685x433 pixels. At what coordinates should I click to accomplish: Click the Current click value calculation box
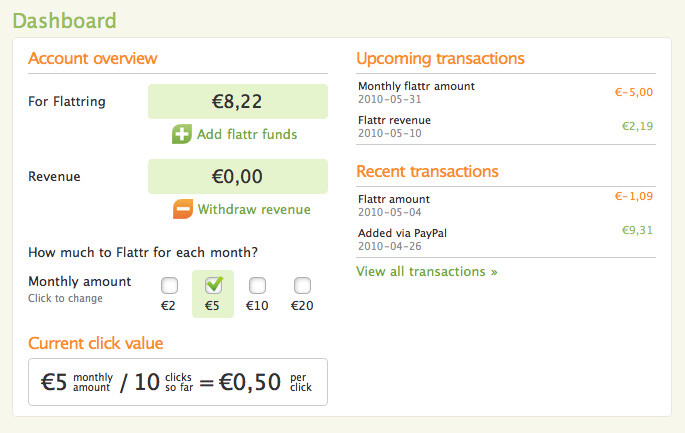click(x=178, y=382)
